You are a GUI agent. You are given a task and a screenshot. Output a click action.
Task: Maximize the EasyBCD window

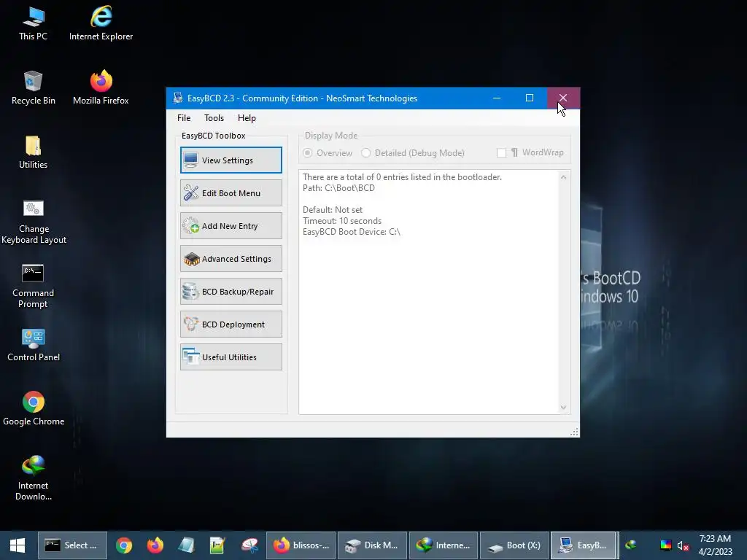[x=530, y=98]
